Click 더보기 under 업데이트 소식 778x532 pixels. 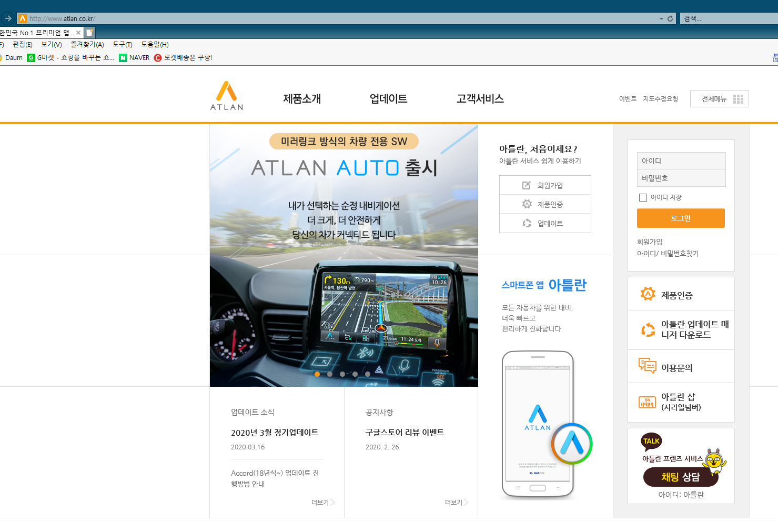point(323,503)
